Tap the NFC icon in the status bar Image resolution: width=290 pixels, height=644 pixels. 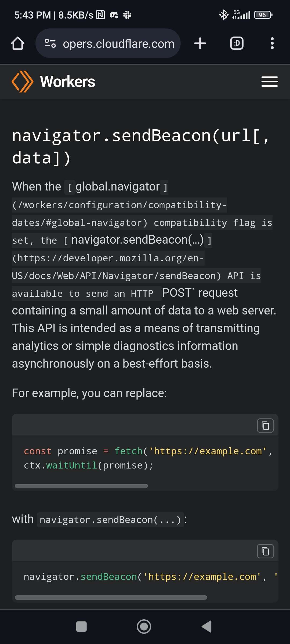point(100,15)
